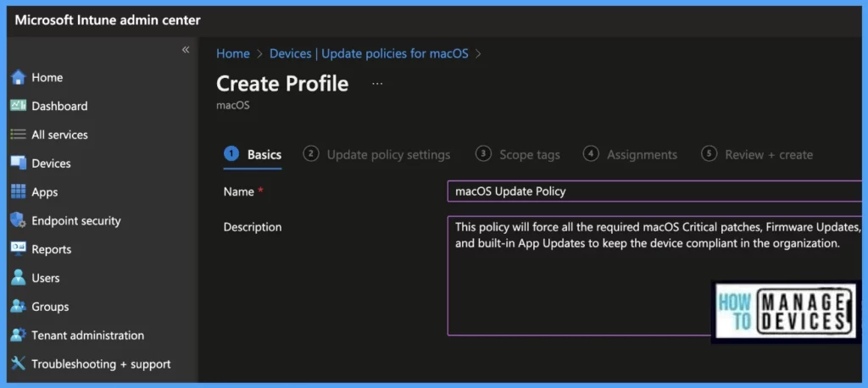Click the Users person icon
868x388 pixels.
pos(19,278)
